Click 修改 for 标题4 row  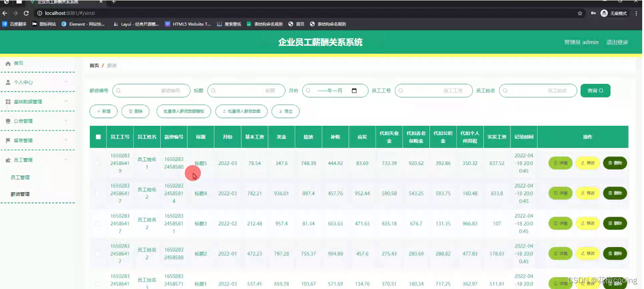coord(588,193)
